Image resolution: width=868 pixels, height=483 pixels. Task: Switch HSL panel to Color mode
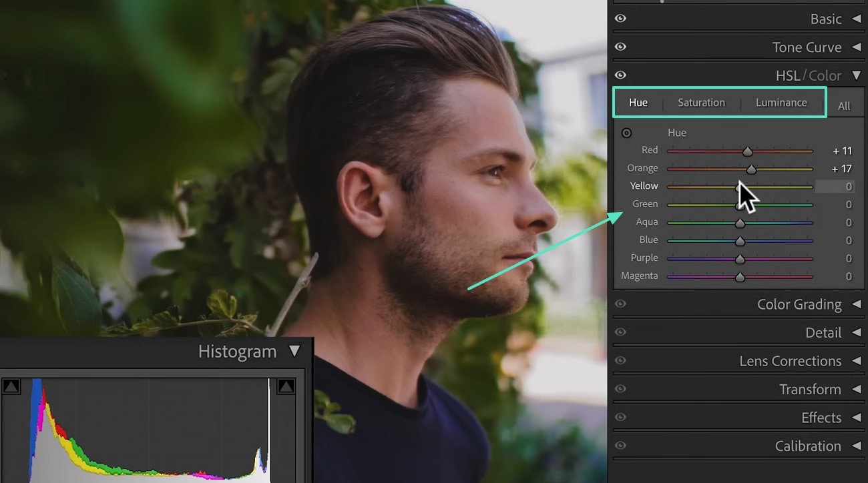pos(825,75)
